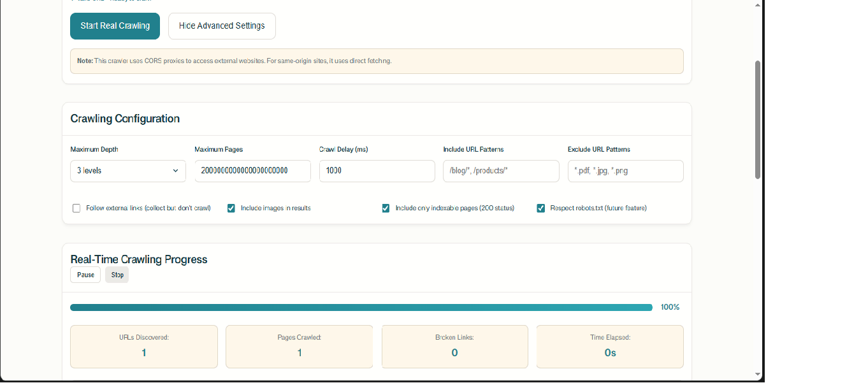Screen dimensions: 868x383
Task: Click the Pages Crawled stat card
Action: 300,346
